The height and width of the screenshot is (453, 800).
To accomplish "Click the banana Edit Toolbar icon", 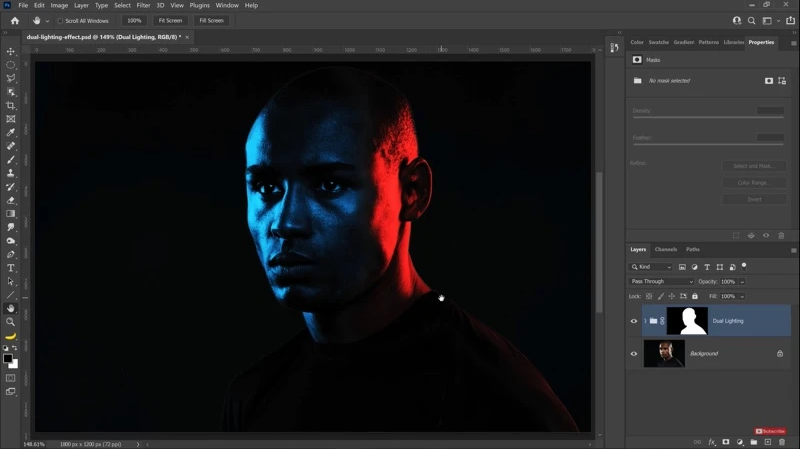I will pos(11,336).
